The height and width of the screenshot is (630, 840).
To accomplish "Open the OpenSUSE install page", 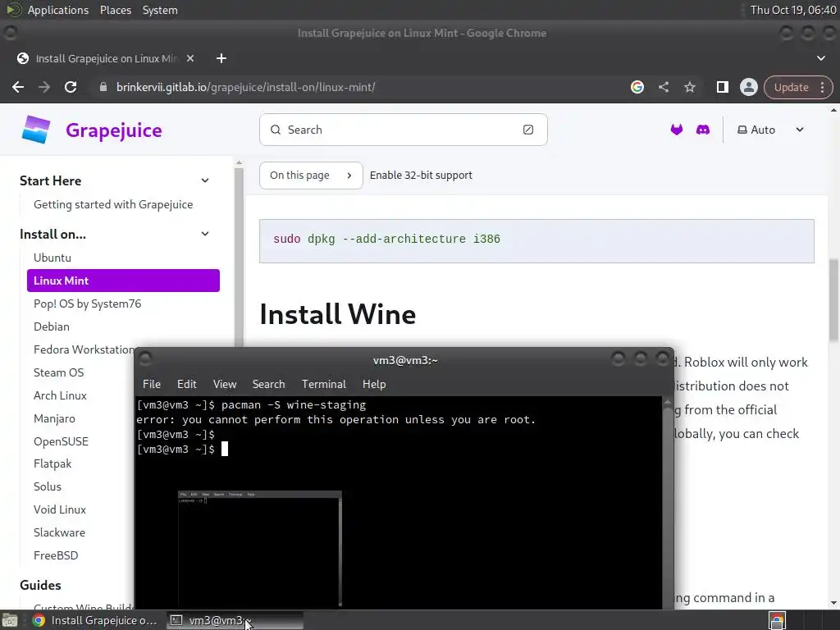I will (x=61, y=441).
